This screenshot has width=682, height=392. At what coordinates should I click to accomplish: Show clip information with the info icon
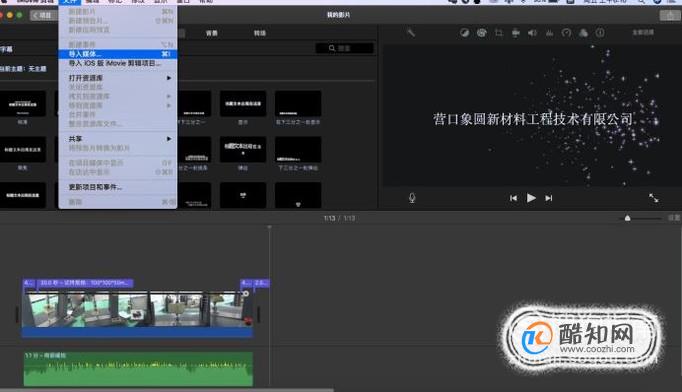pyautogui.click(x=600, y=33)
